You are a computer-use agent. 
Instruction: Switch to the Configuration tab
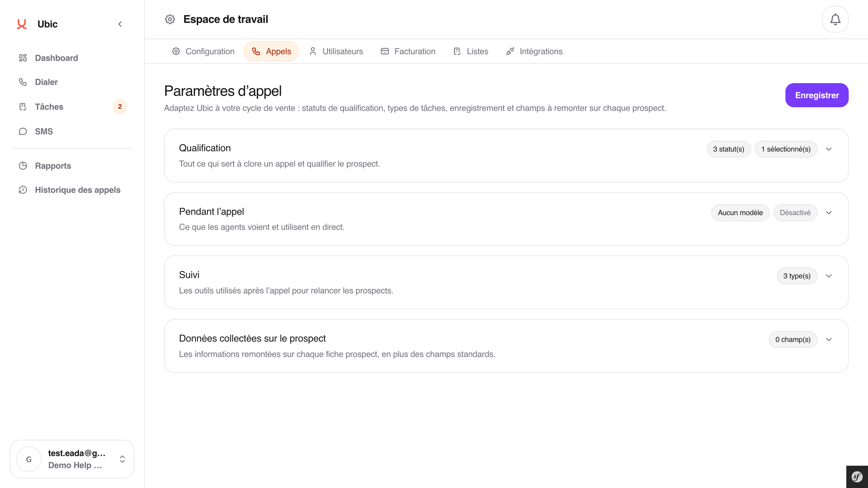(x=203, y=51)
